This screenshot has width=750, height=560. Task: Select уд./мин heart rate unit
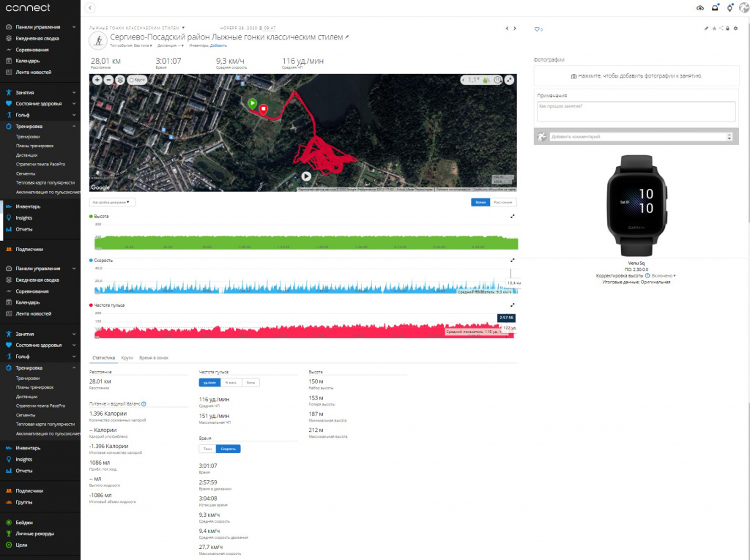[209, 383]
